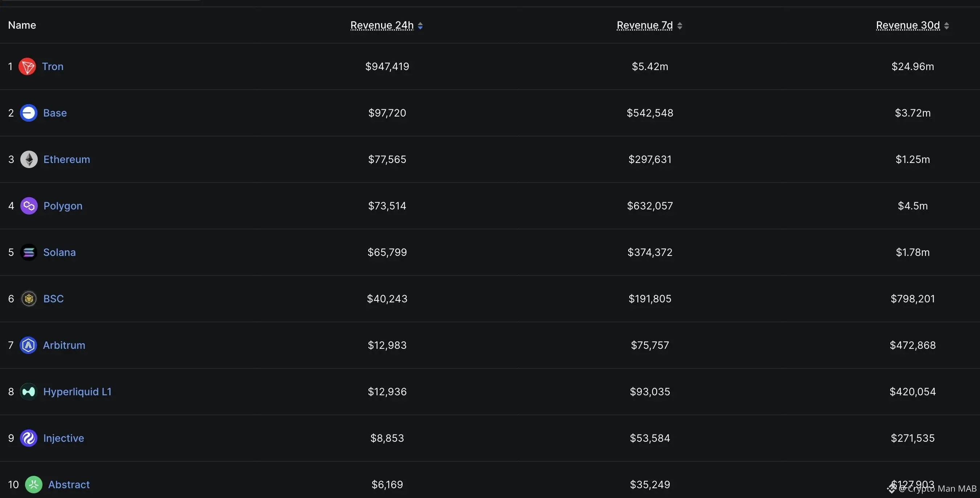Open the Arbitrum chain link
Screen dimensions: 980x498
[x=64, y=345]
